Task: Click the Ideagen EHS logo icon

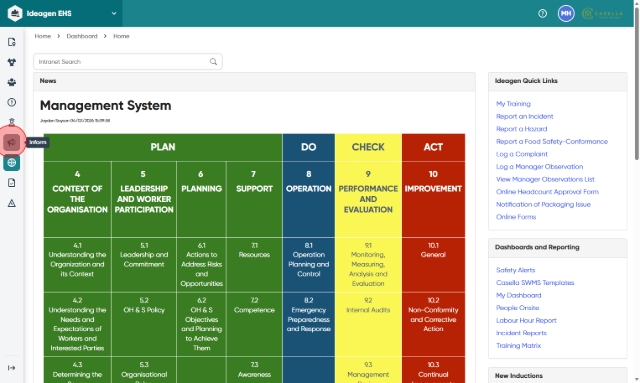Action: click(x=15, y=13)
